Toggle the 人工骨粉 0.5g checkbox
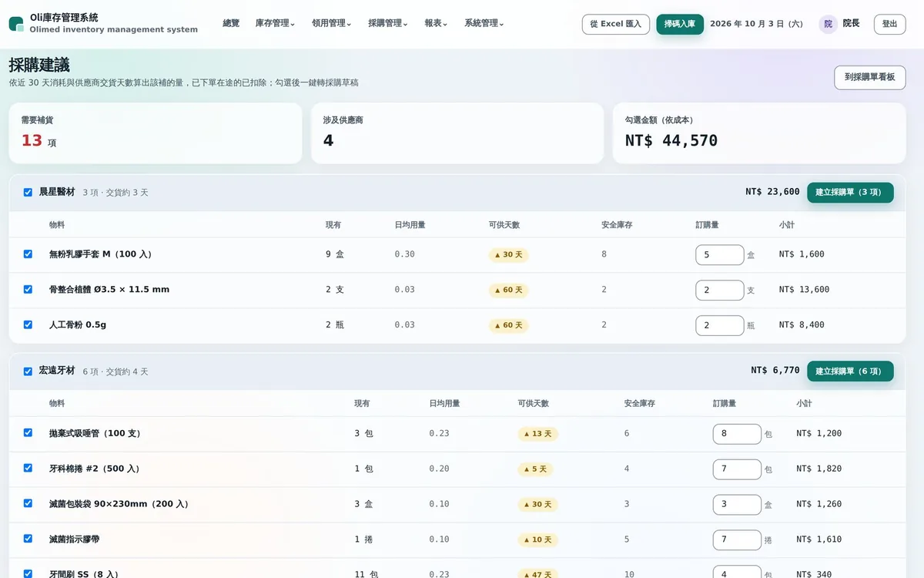 coord(28,325)
